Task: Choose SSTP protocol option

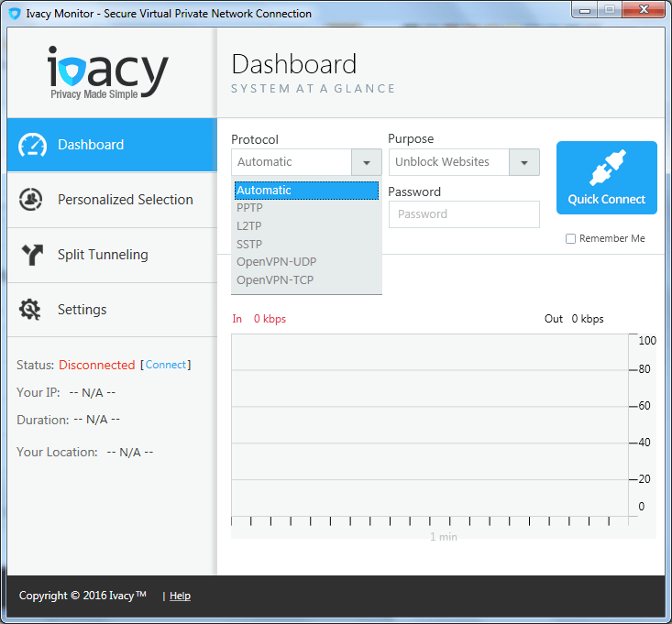Action: pos(306,245)
